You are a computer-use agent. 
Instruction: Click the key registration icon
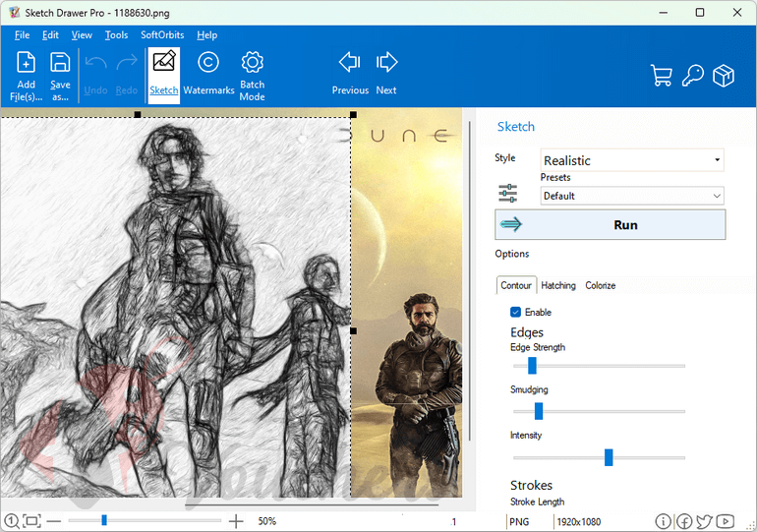(x=692, y=77)
